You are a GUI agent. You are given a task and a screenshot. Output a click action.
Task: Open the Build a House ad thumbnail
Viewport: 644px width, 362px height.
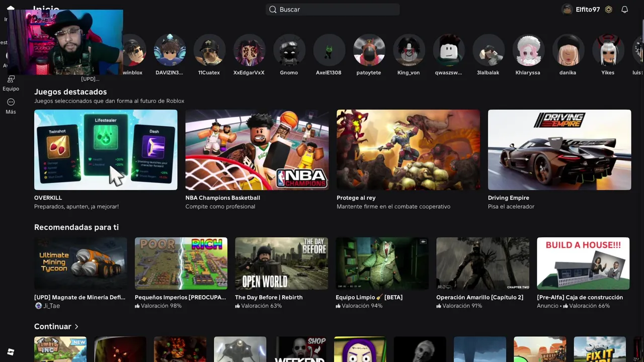583,263
